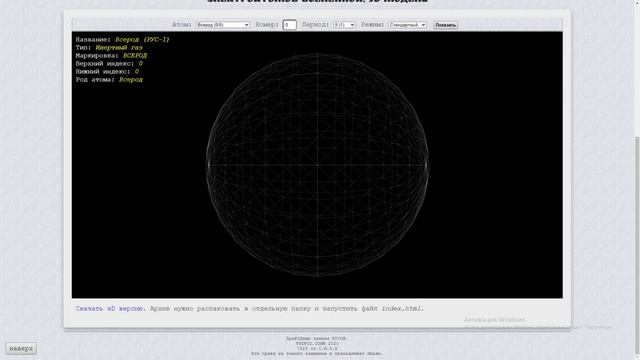Screen dimensions: 640x360
Task: Click the Номер input field
Action: 289,25
